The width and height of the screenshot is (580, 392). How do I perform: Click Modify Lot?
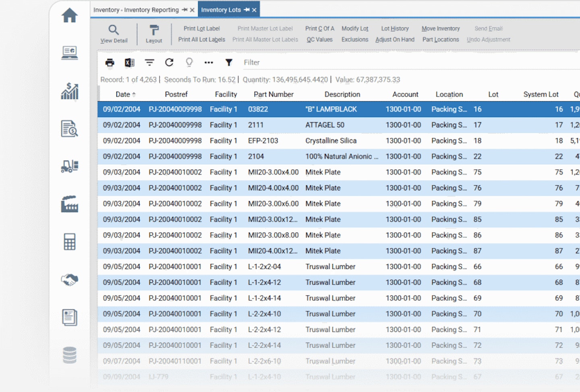(355, 29)
